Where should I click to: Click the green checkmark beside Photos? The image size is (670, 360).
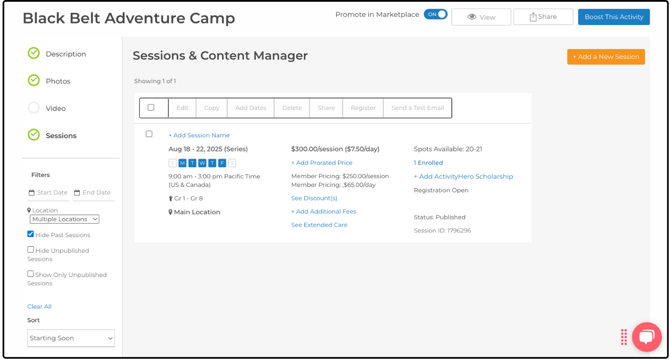[34, 80]
